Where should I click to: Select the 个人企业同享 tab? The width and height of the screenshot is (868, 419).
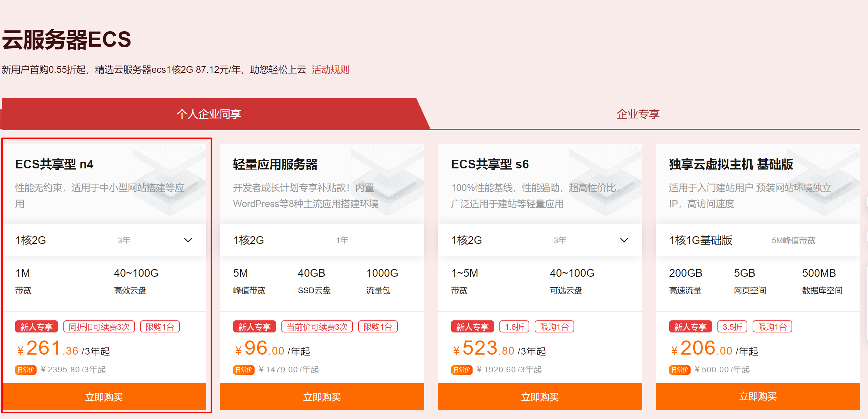[x=209, y=114]
